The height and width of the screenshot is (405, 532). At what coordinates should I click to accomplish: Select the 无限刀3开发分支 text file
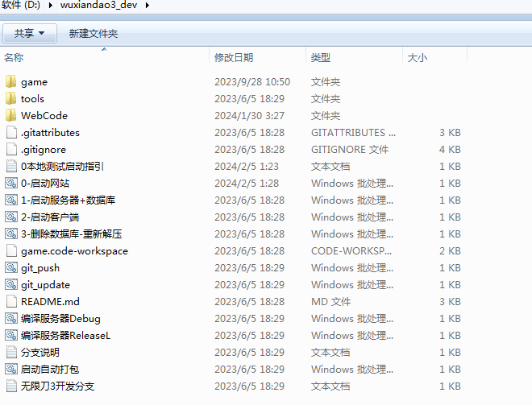coord(57,386)
